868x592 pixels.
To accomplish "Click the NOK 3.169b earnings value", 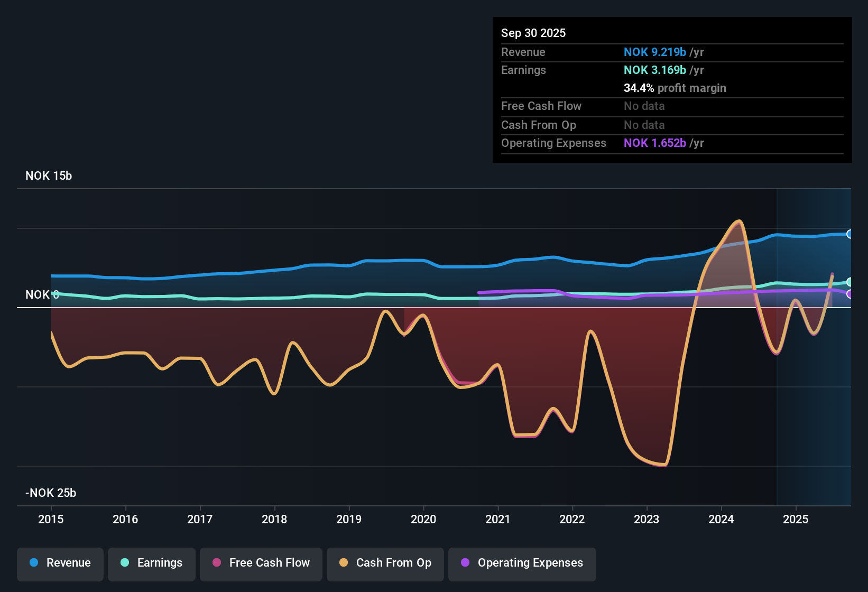I will click(654, 70).
